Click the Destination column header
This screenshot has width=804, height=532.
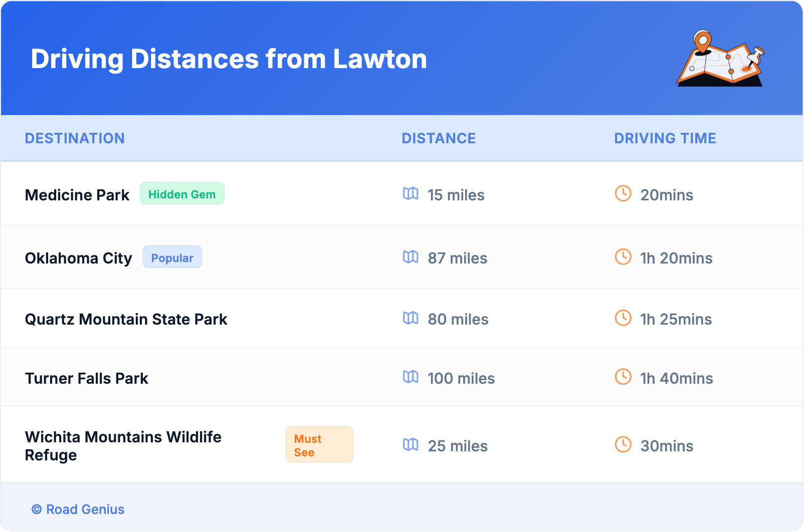[75, 138]
